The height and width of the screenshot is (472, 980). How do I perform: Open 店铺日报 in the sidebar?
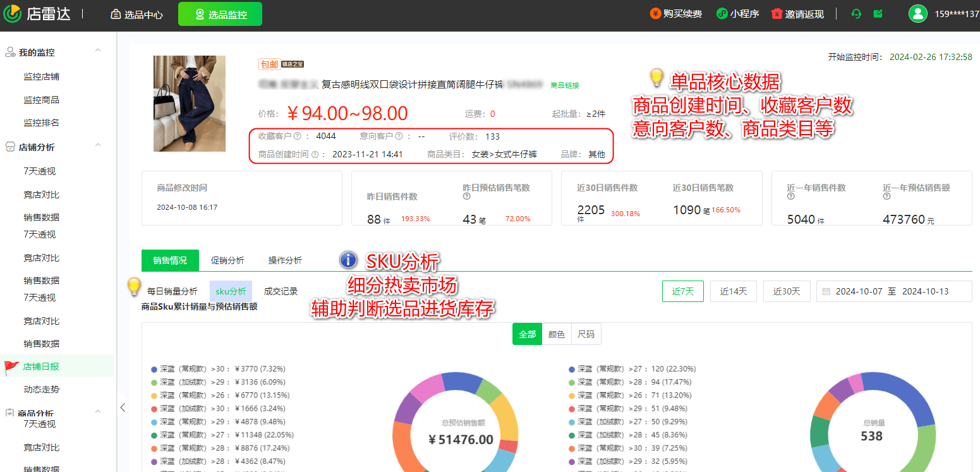point(42,366)
